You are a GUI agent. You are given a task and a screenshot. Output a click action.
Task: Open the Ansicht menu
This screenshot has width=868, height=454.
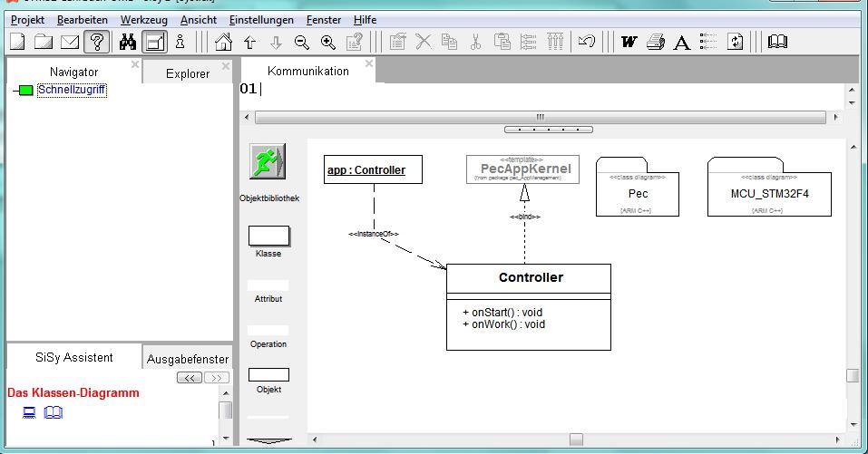[x=199, y=20]
